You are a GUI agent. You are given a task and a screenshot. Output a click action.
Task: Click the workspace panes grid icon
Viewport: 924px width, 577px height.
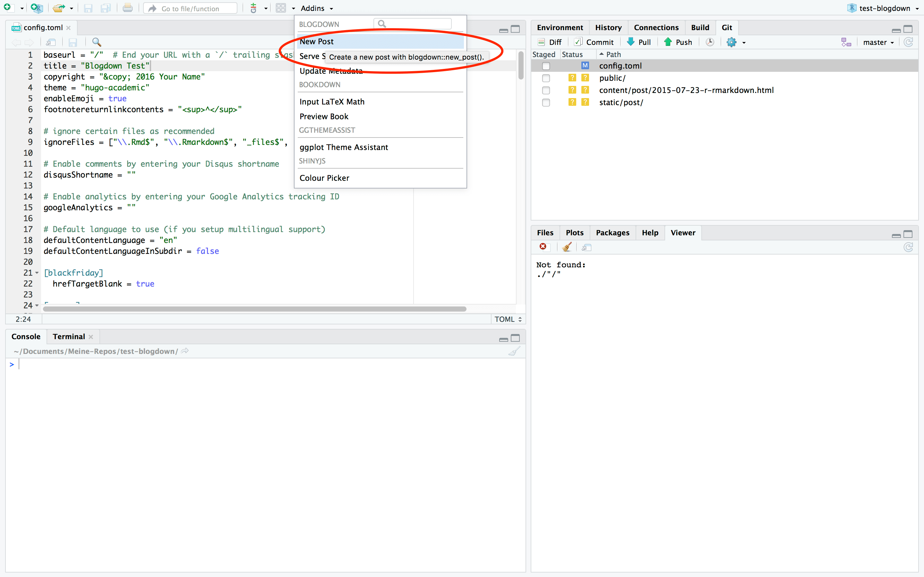(x=281, y=8)
